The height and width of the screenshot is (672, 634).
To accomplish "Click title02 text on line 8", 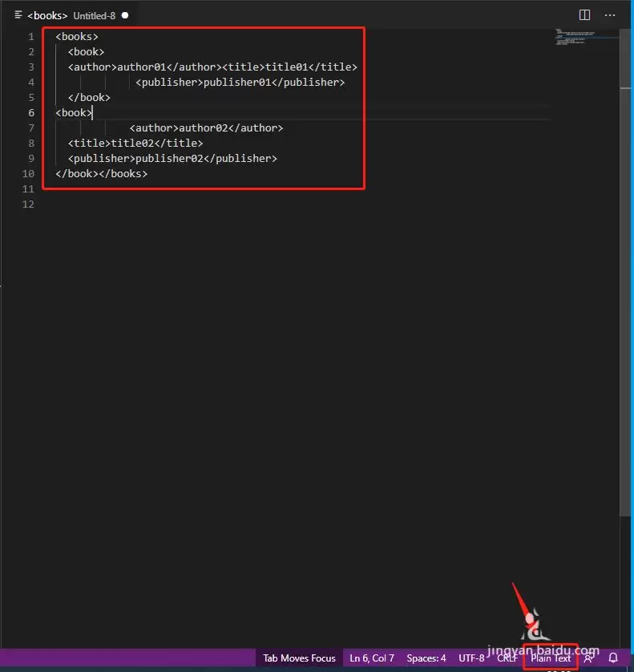I will click(x=132, y=144).
